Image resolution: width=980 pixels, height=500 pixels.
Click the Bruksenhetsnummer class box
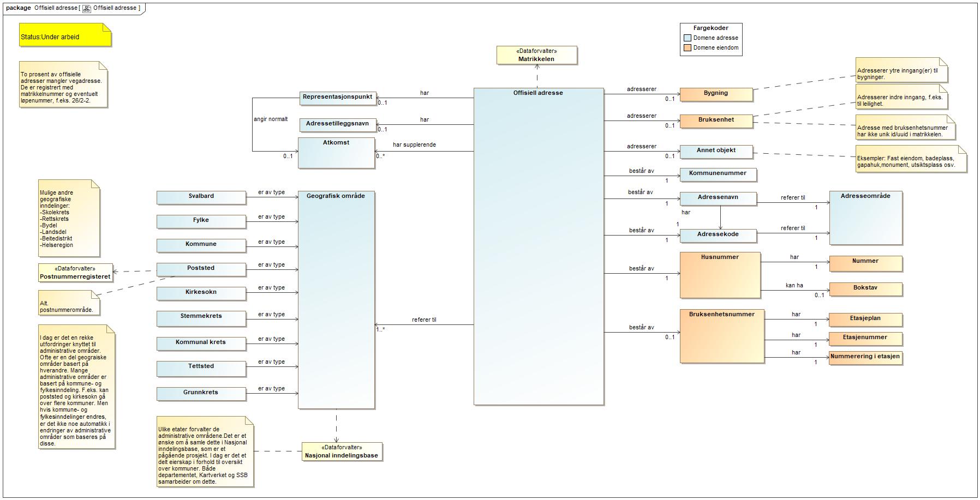pos(721,336)
